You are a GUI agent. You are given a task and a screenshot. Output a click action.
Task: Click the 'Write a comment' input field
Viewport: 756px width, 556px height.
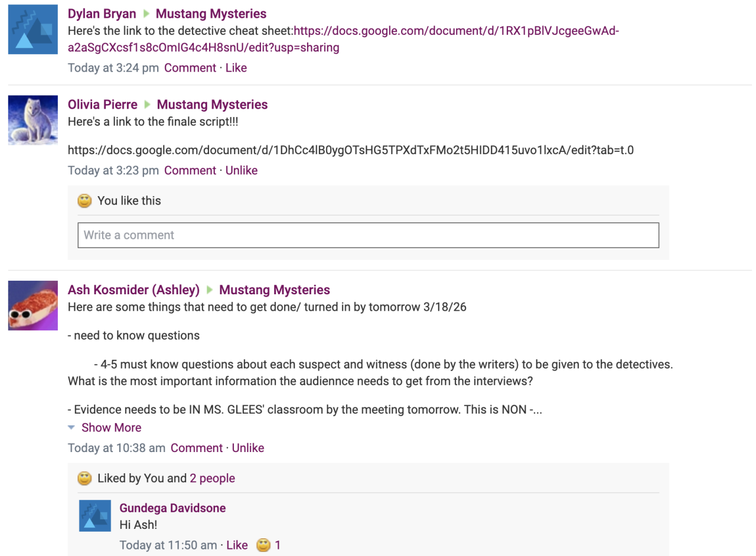point(368,235)
